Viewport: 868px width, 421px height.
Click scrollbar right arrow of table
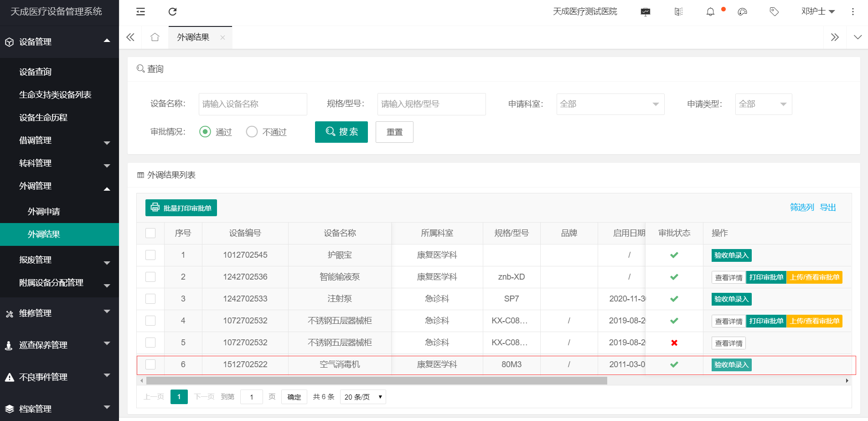[x=847, y=380]
